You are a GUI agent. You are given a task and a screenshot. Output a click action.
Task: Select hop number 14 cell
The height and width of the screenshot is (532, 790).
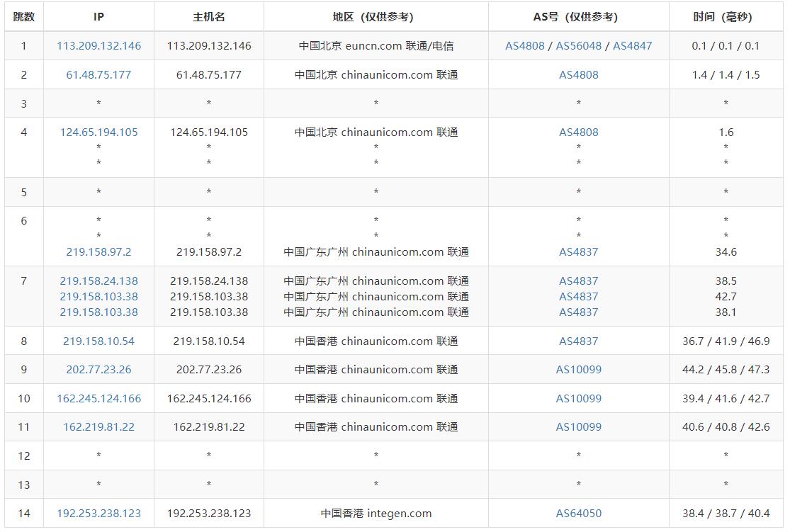pos(24,514)
